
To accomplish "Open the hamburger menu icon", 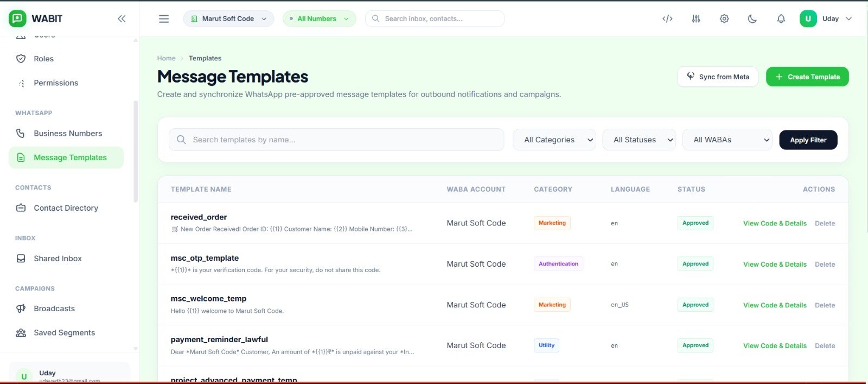I will 164,18.
